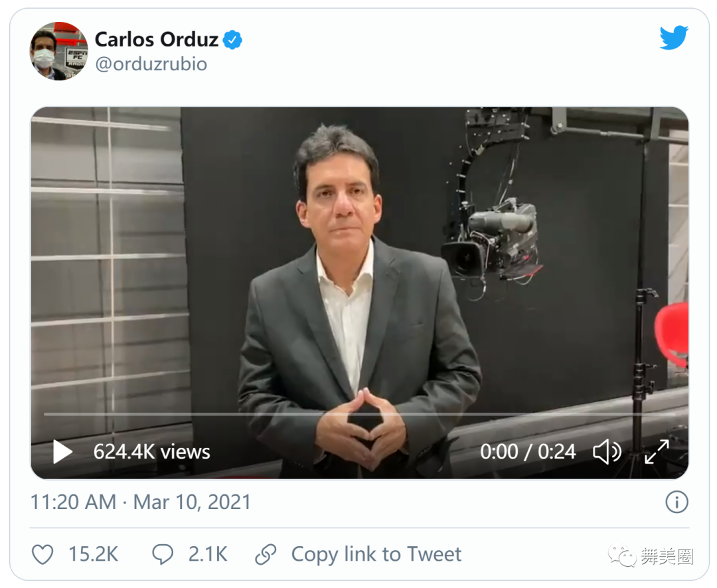Screen dimensions: 717x588
Task: Open the @orduzrubio handle link
Action: click(151, 64)
